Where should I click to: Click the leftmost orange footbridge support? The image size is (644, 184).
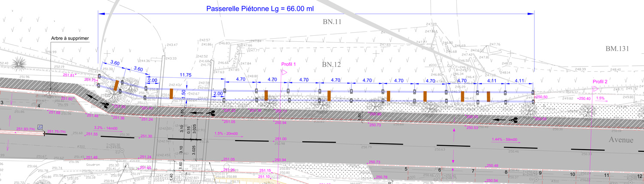[x=116, y=85]
